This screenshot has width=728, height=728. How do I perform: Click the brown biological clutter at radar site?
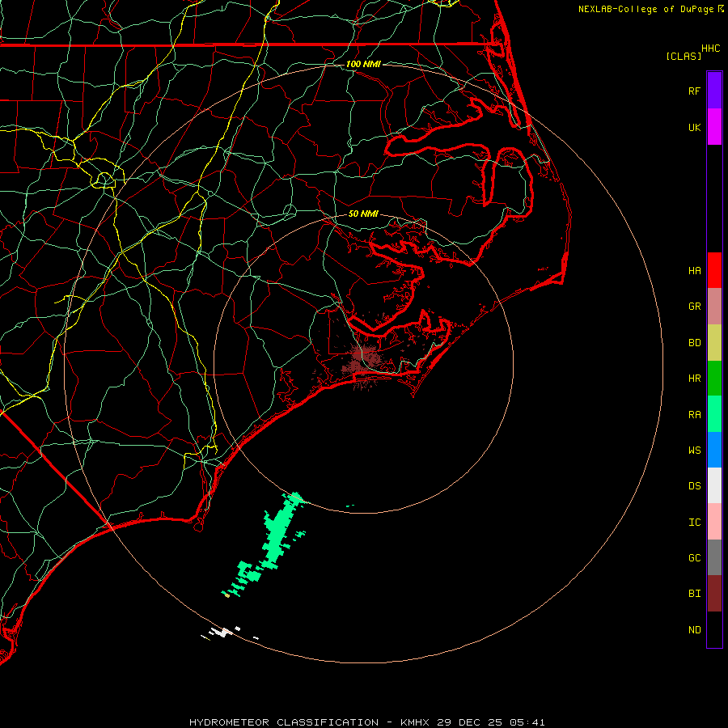pyautogui.click(x=364, y=360)
